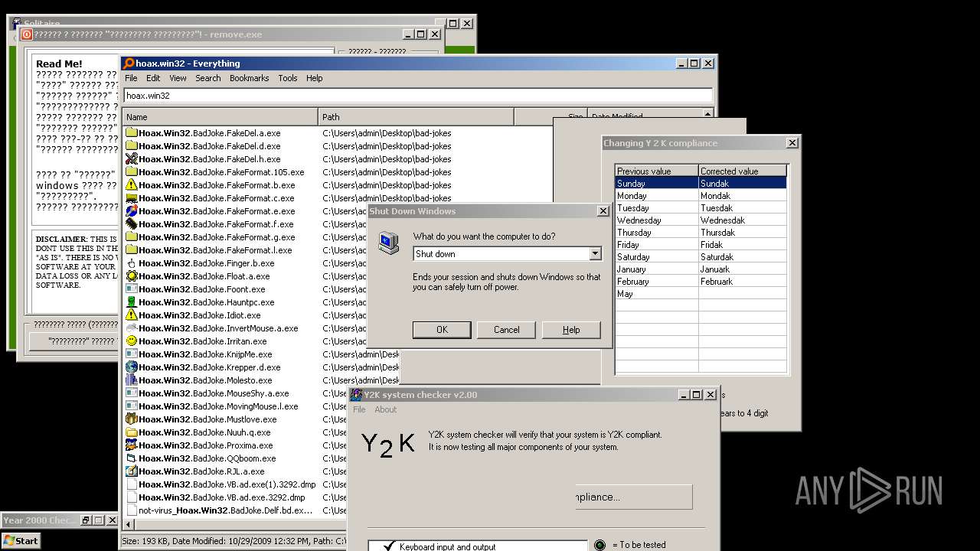The height and width of the screenshot is (551, 980).
Task: Open the About menu in Y2K checker
Action: 385,409
